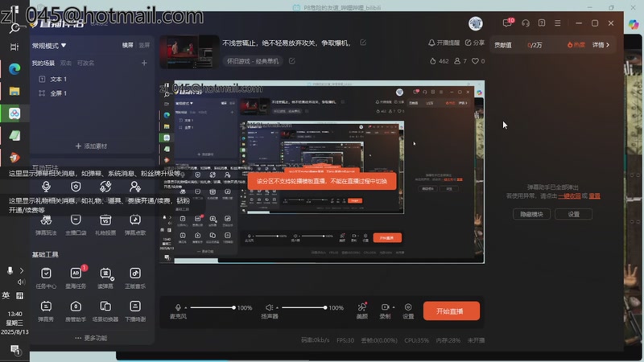Click the 我的场景 scene header
This screenshot has height=362, width=644.
pos(43,63)
